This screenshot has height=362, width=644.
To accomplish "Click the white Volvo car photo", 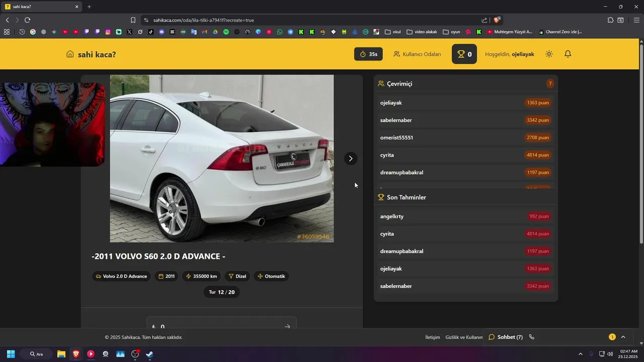I will (x=222, y=158).
